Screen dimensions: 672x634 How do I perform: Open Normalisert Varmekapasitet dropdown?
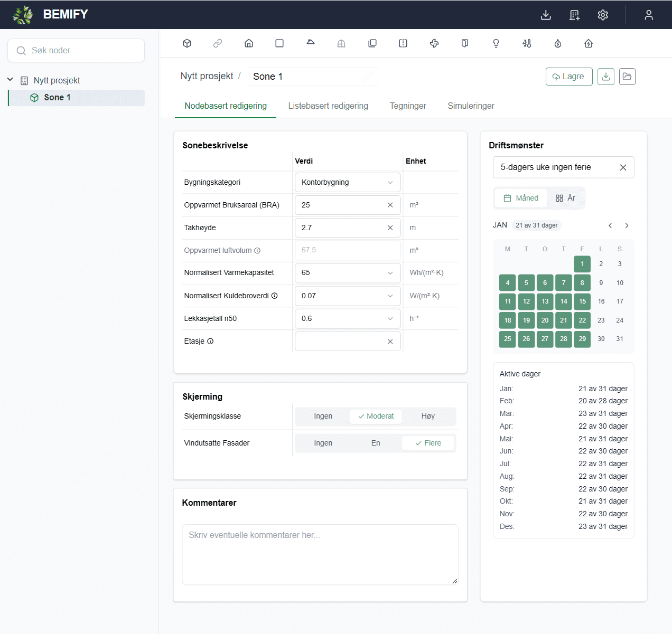point(348,273)
